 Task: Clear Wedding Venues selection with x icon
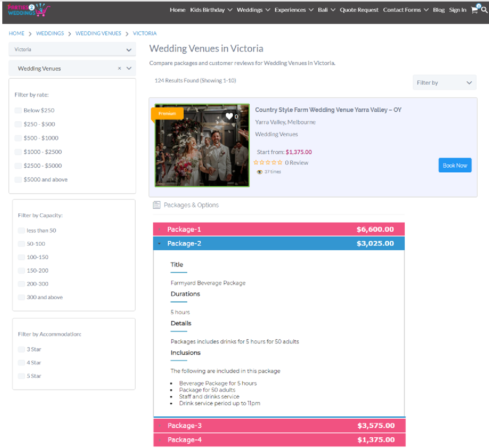click(x=119, y=68)
